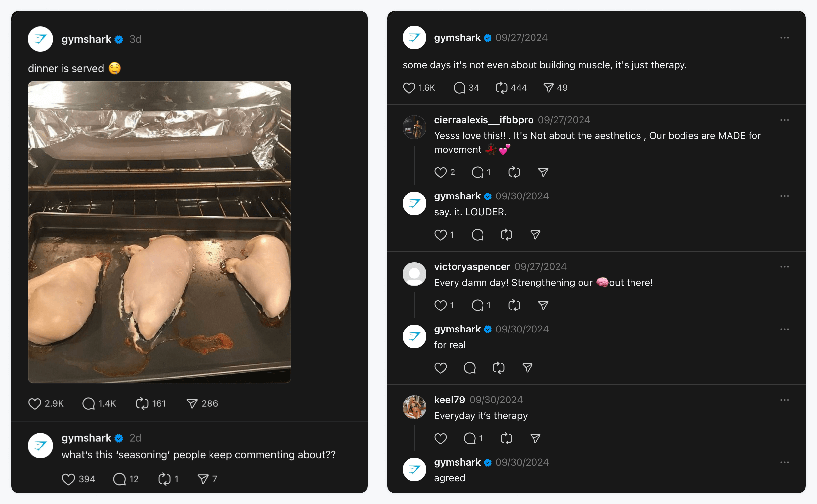Repost the "dinner is served" post

coord(142,404)
